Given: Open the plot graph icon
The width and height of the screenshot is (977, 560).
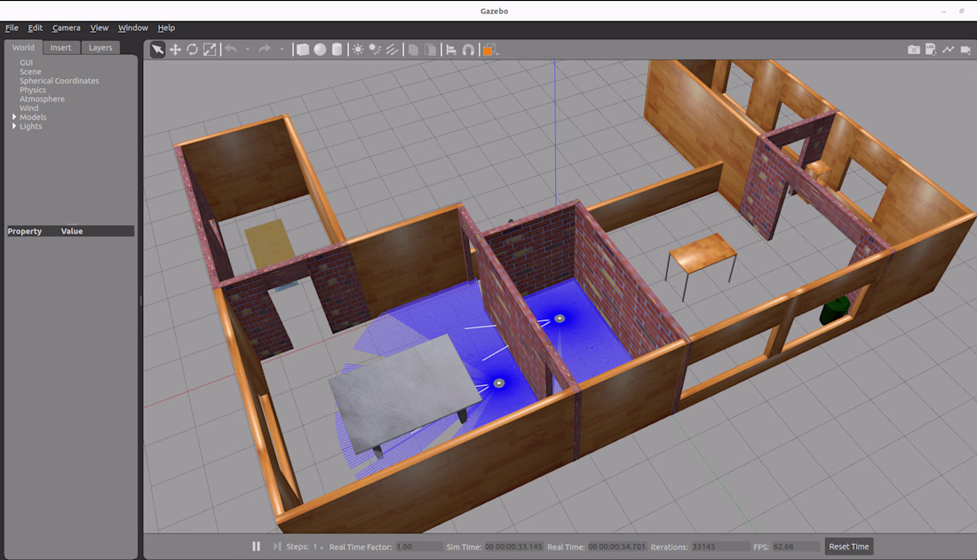Looking at the screenshot, I should pyautogui.click(x=948, y=50).
